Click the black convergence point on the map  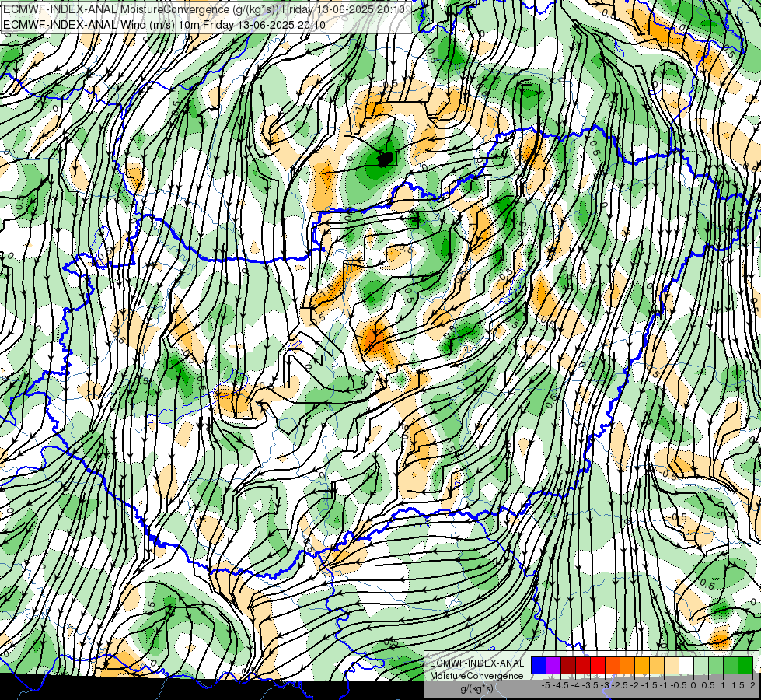(385, 159)
